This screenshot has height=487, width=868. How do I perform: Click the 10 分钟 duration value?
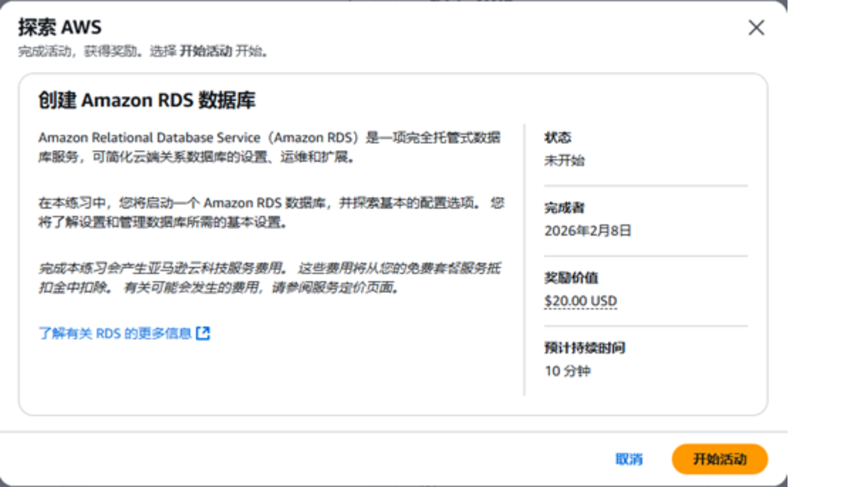click(567, 371)
